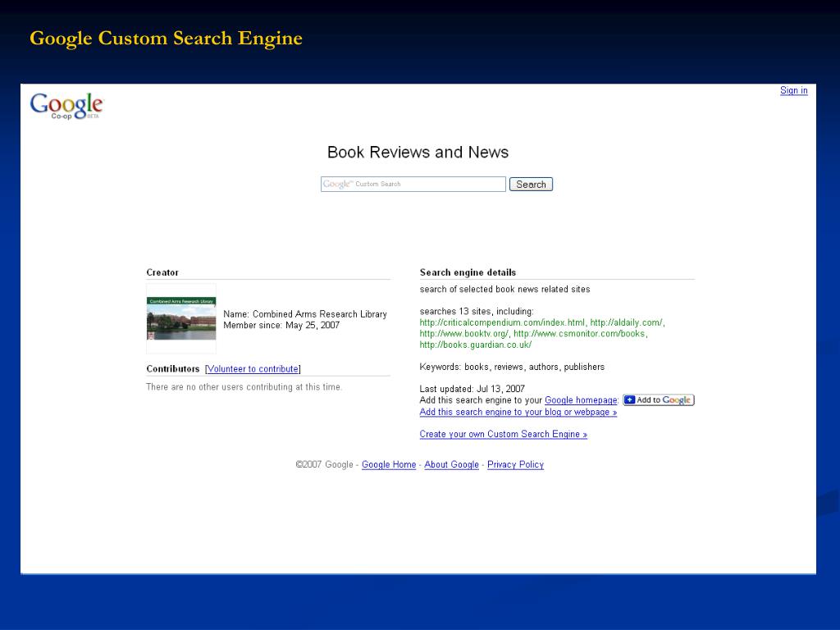Click the search of selected book news description

504,290
